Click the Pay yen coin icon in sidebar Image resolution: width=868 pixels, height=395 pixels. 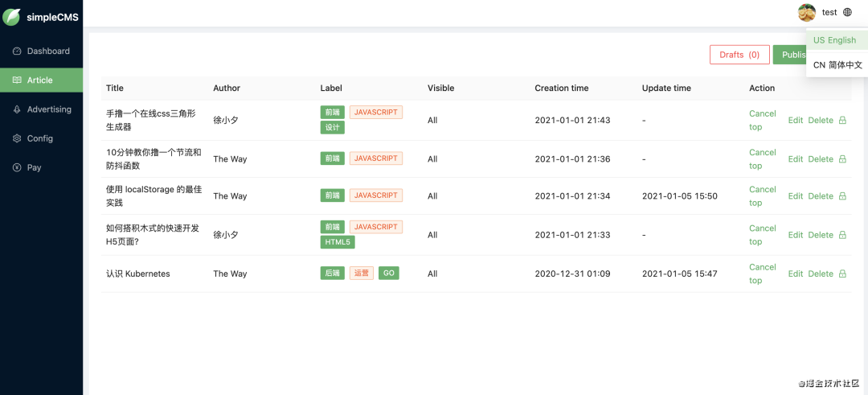[17, 168]
